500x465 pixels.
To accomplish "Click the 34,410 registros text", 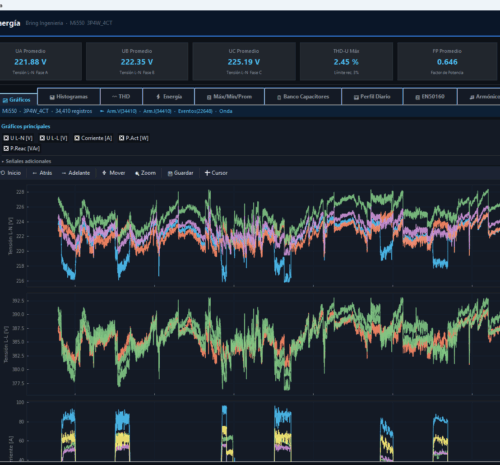I will (74, 111).
